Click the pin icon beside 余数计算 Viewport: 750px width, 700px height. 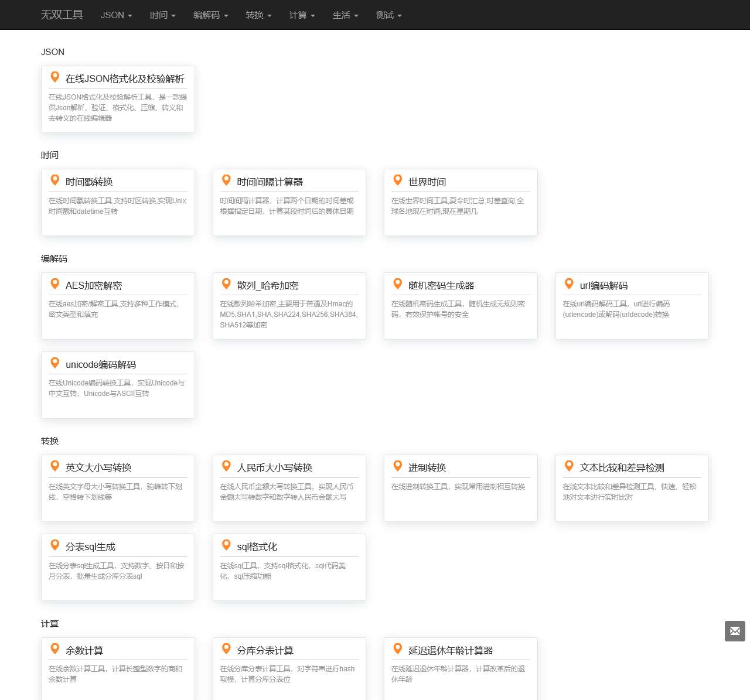(55, 649)
